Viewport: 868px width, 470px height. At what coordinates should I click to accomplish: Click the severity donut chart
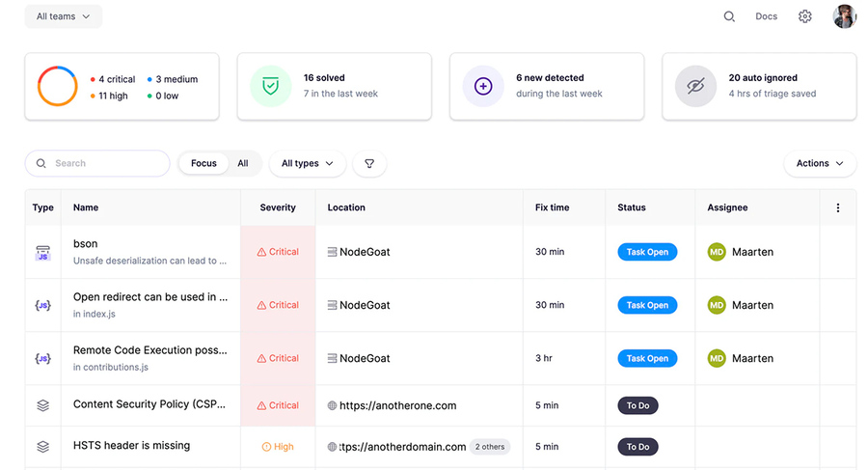(57, 86)
